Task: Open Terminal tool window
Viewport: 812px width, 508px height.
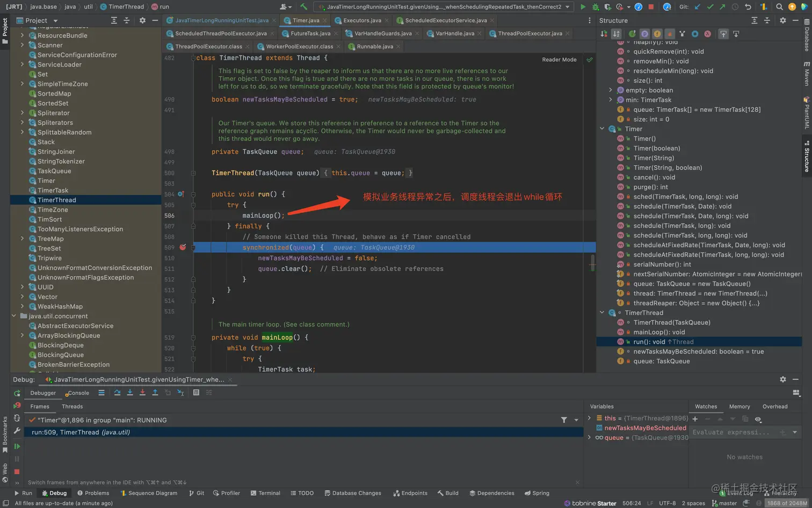Action: click(265, 493)
